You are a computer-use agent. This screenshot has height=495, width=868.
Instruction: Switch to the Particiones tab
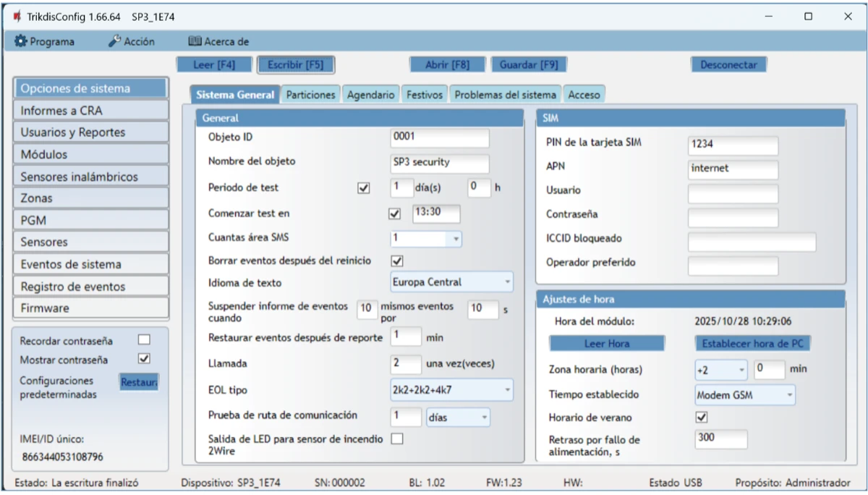(310, 95)
